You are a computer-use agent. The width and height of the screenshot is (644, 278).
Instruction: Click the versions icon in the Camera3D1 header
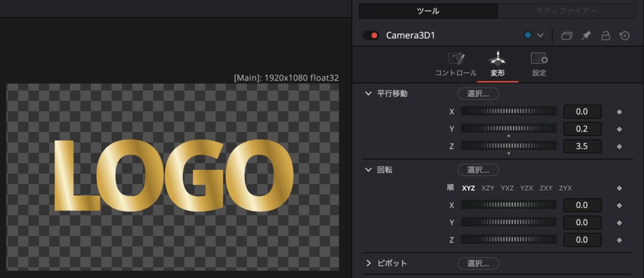point(567,36)
